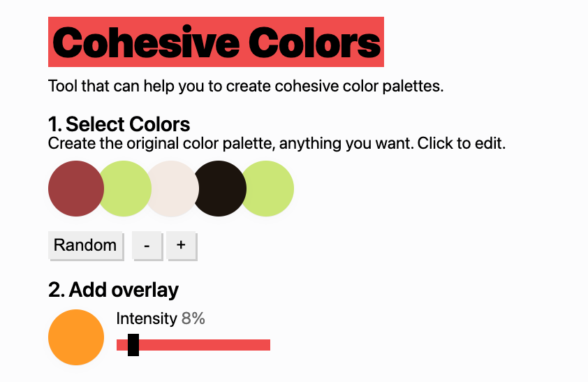Click the black intensity slider handle

click(133, 345)
